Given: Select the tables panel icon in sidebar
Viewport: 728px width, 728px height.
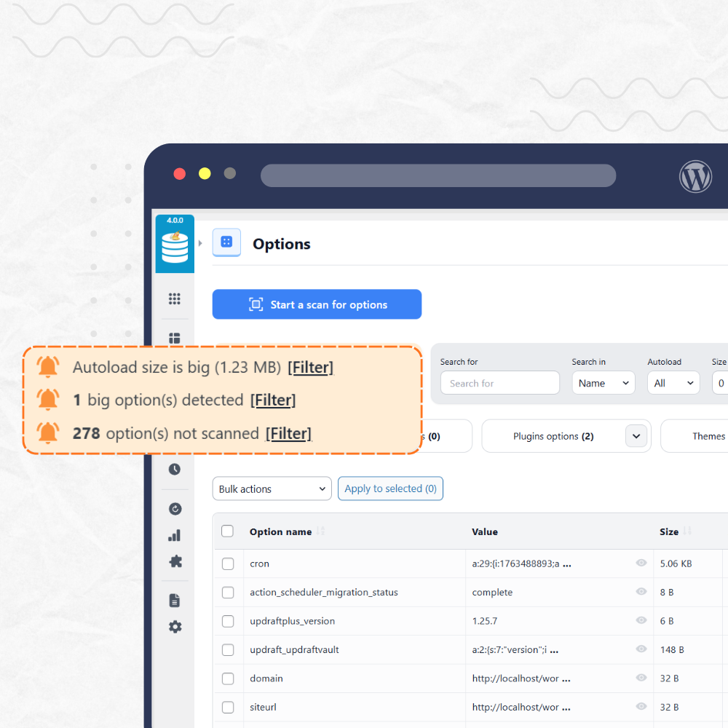Looking at the screenshot, I should [x=175, y=338].
